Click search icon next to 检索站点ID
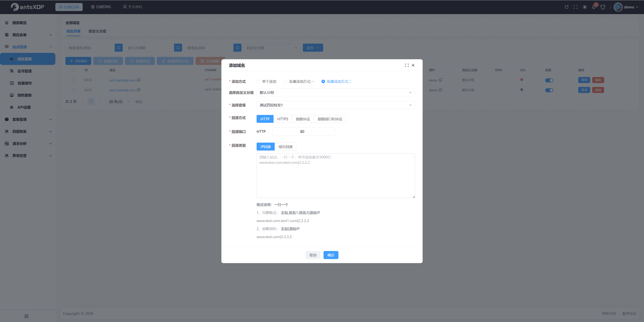Image resolution: width=644 pixels, height=322 pixels. (x=237, y=48)
